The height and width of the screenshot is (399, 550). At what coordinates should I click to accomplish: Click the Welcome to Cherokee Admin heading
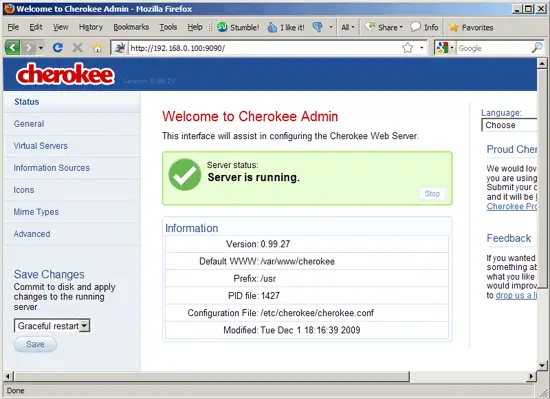tap(250, 116)
